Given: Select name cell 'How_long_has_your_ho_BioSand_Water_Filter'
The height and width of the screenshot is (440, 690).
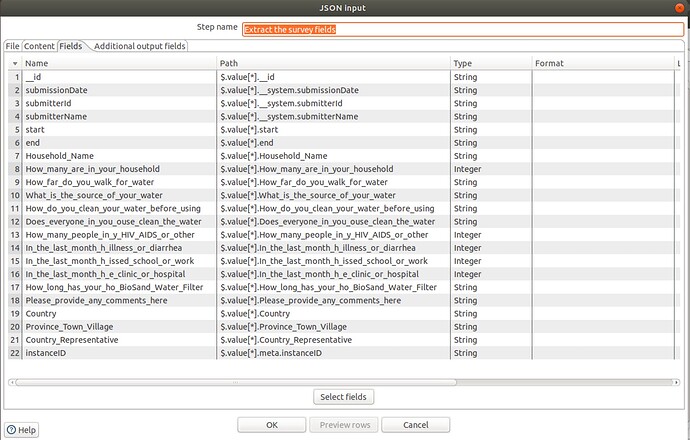Looking at the screenshot, I should point(119,287).
